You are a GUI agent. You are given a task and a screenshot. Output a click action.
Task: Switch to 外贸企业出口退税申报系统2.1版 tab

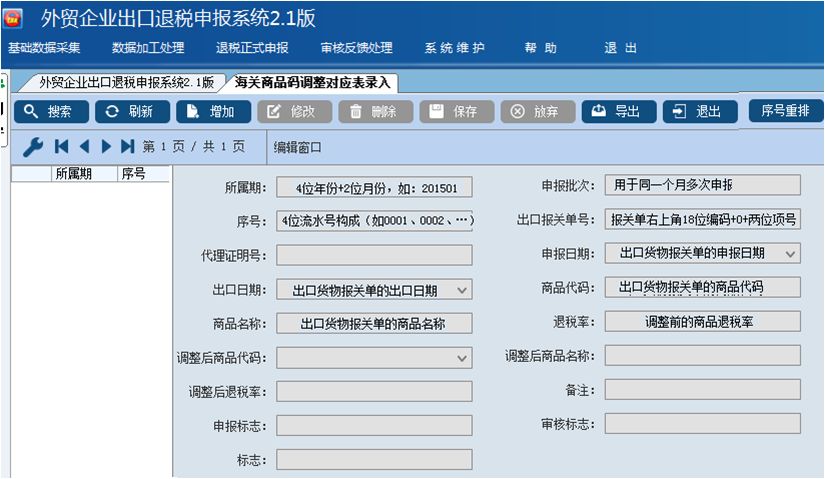tap(125, 83)
